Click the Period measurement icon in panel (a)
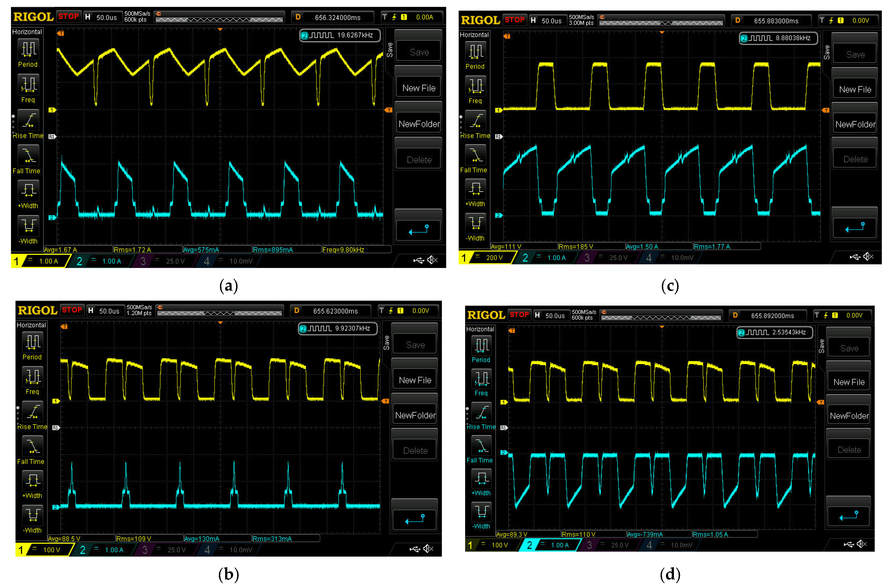 [x=28, y=49]
